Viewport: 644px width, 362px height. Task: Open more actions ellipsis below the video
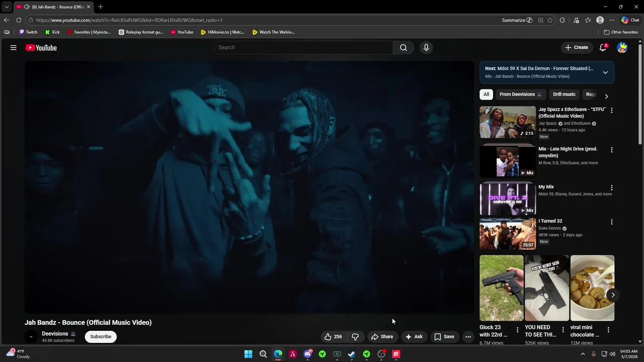468,337
